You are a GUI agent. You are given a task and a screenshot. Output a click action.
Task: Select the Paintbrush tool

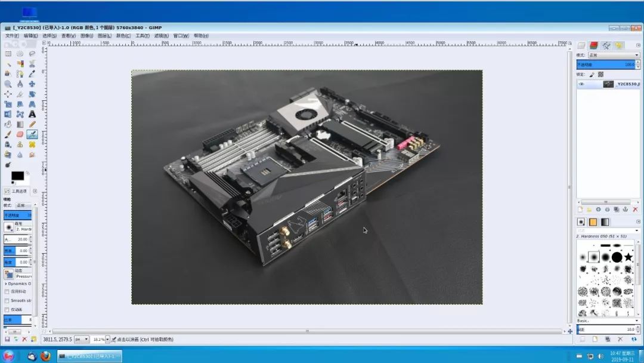(8, 134)
